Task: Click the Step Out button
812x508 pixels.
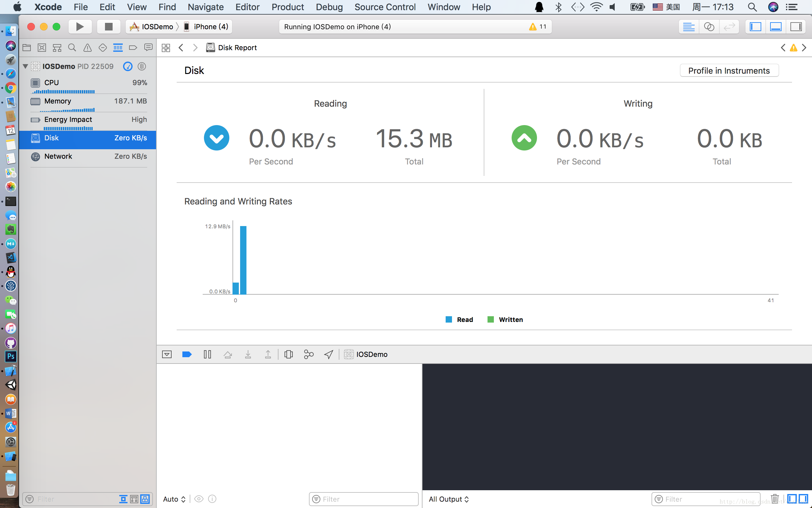Action: point(268,354)
